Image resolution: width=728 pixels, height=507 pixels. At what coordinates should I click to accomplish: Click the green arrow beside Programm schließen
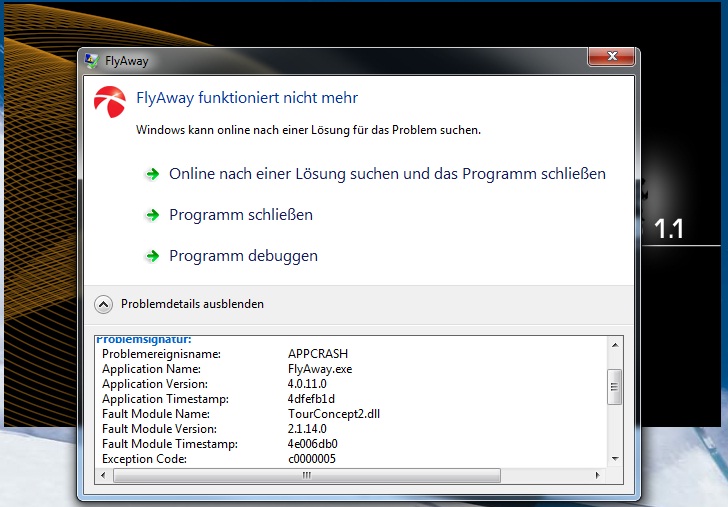click(x=153, y=215)
